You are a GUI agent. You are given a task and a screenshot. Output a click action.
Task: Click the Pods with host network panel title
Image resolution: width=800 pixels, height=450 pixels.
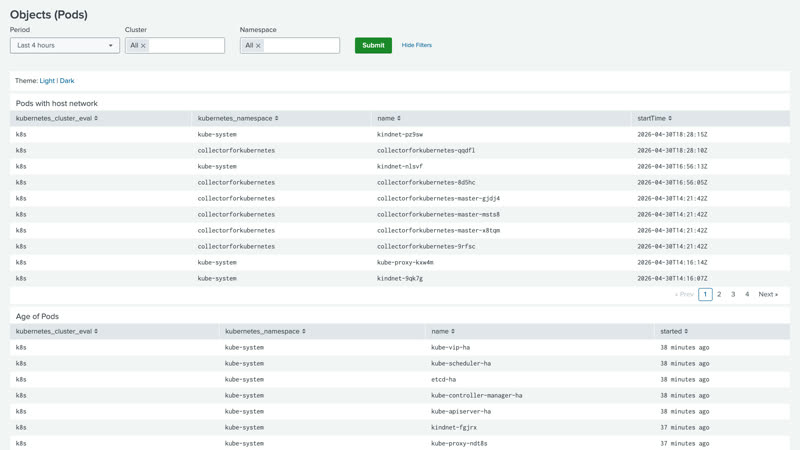(x=57, y=104)
